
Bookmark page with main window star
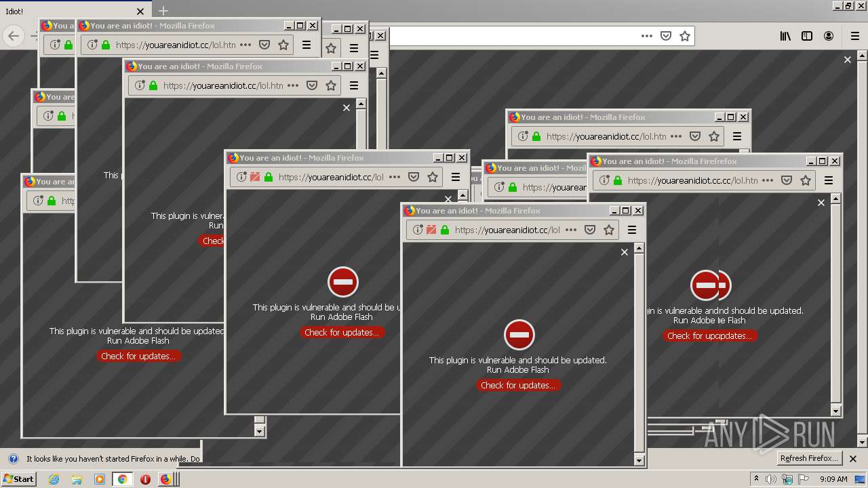point(685,36)
